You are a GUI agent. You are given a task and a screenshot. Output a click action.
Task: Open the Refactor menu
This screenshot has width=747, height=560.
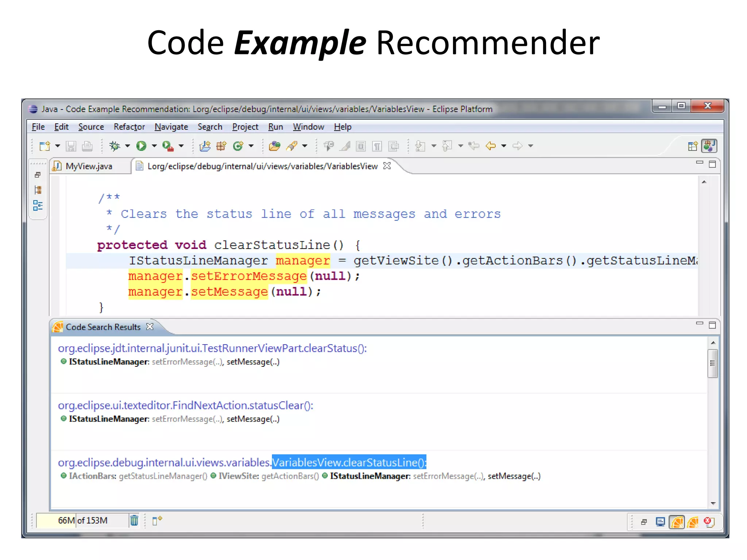[x=129, y=127]
